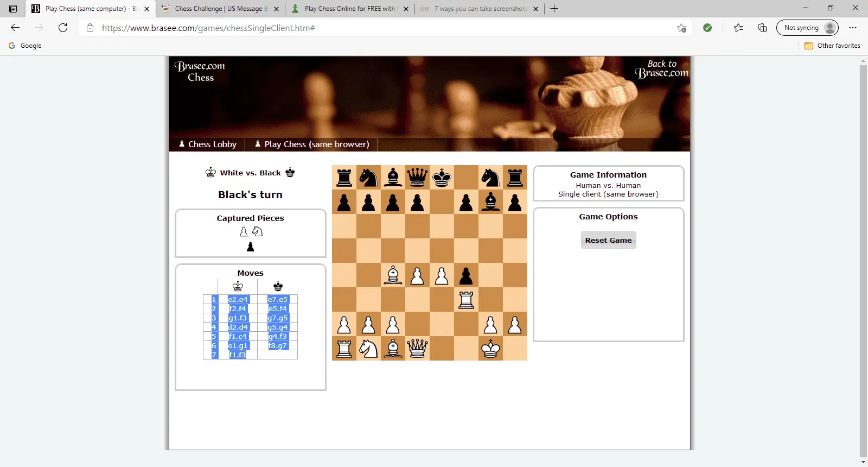Viewport: 868px width, 467px height.
Task: Open the Google bookmark
Action: pos(25,46)
